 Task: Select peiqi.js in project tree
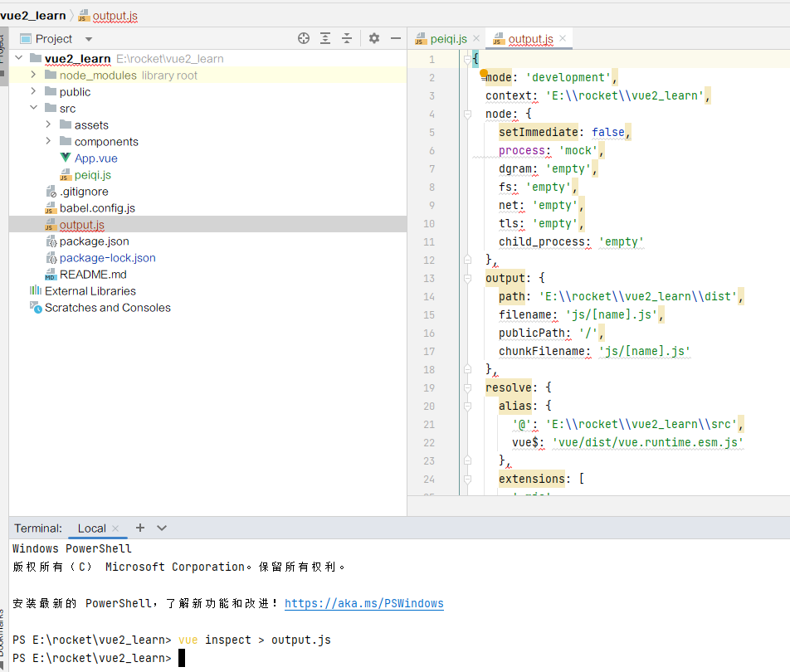point(93,175)
